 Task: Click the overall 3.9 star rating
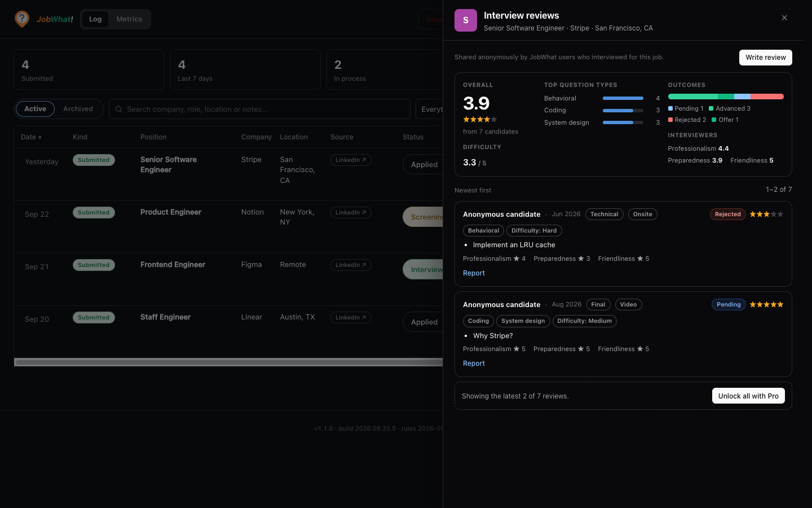coord(480,120)
